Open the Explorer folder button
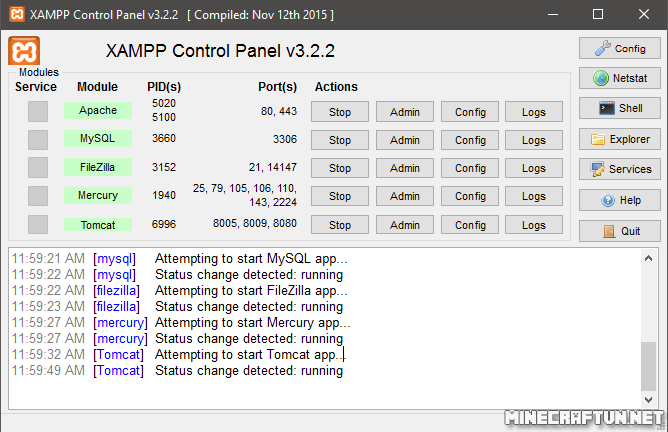668x432 pixels. coord(619,139)
